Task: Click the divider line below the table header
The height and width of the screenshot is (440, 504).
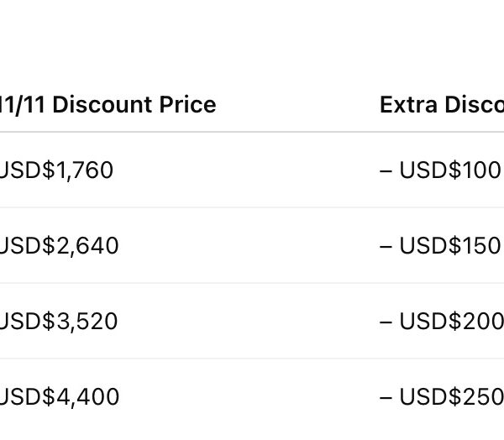Action: (252, 132)
